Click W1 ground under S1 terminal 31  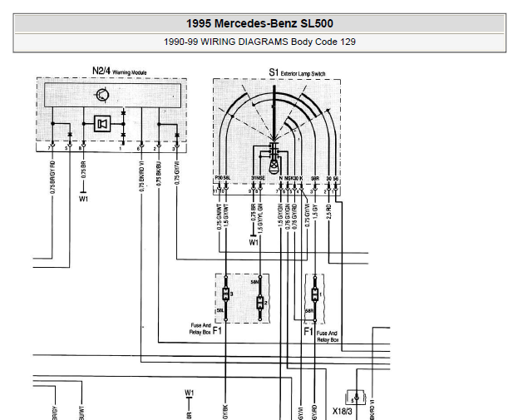click(x=254, y=242)
